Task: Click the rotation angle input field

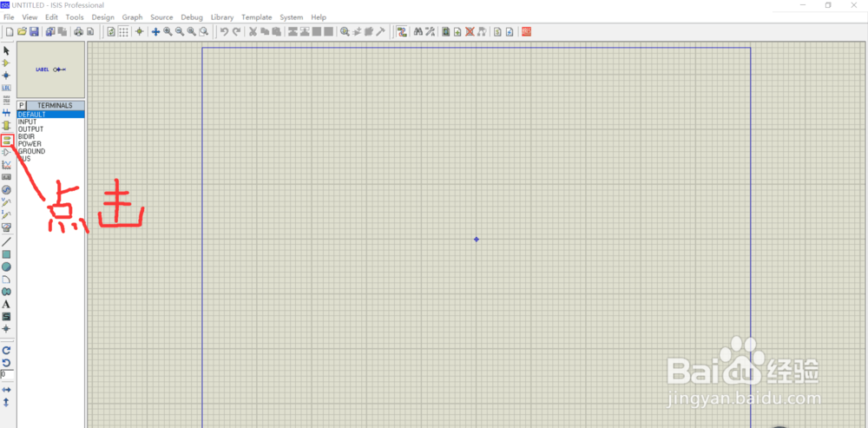Action: pos(7,375)
